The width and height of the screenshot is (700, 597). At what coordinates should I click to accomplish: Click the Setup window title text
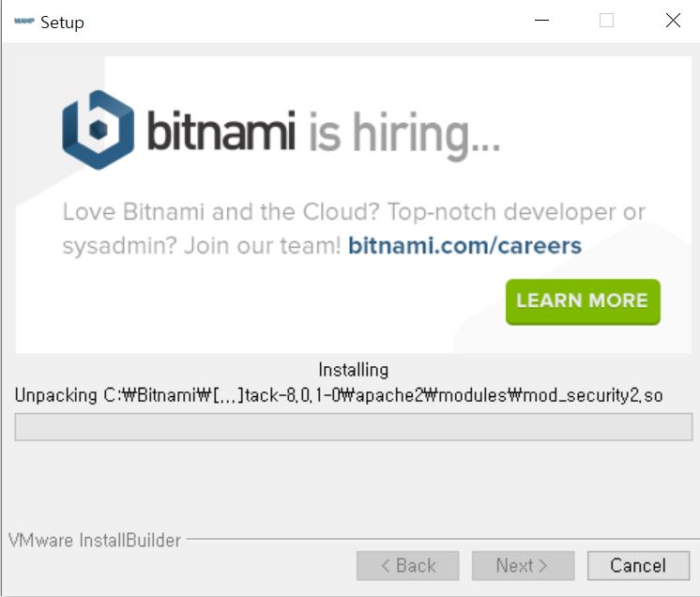(x=62, y=23)
